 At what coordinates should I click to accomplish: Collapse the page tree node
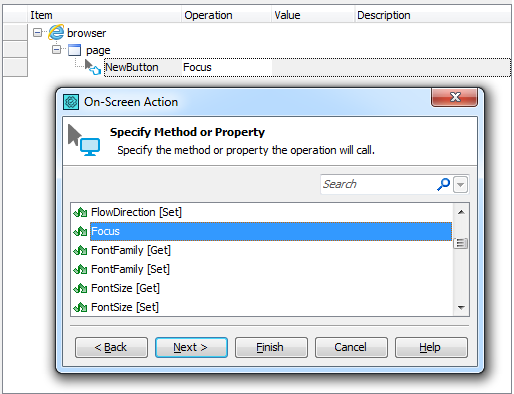(57, 50)
